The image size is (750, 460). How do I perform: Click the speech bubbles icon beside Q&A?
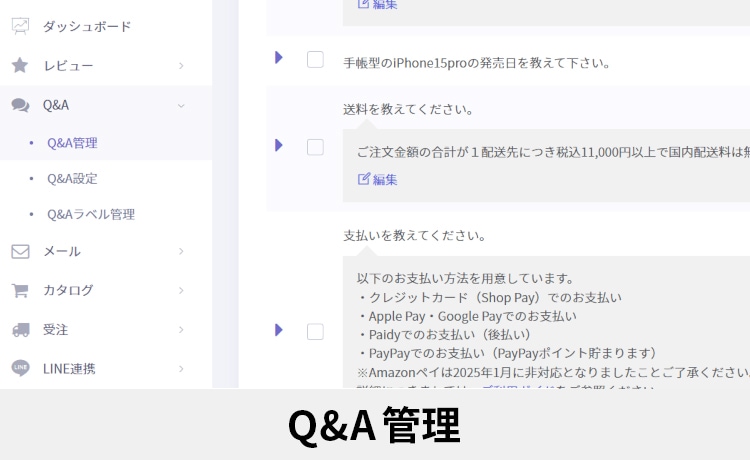pyautogui.click(x=20, y=105)
